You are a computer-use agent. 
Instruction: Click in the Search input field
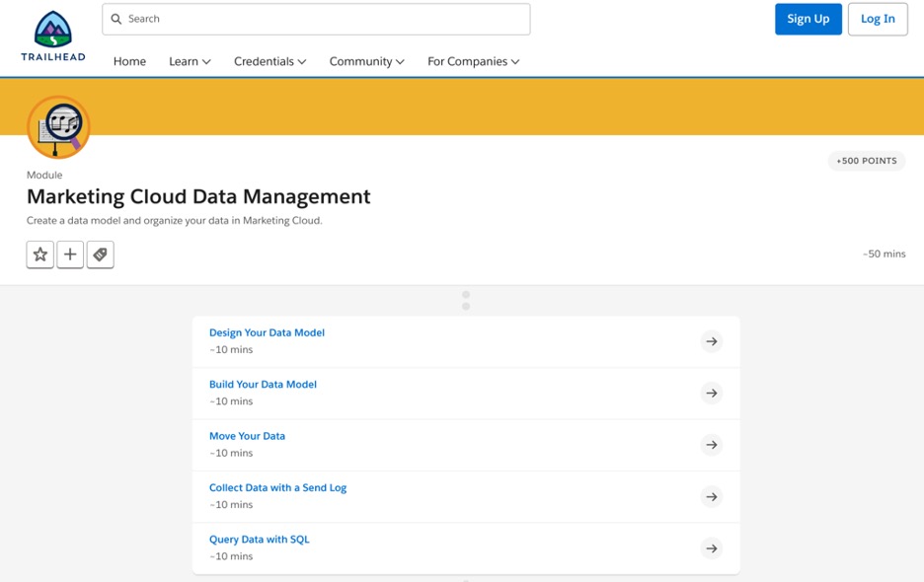[316, 19]
